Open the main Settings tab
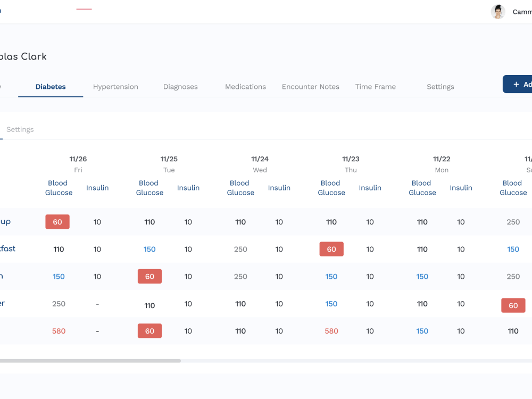The height and width of the screenshot is (399, 532). pyautogui.click(x=440, y=86)
